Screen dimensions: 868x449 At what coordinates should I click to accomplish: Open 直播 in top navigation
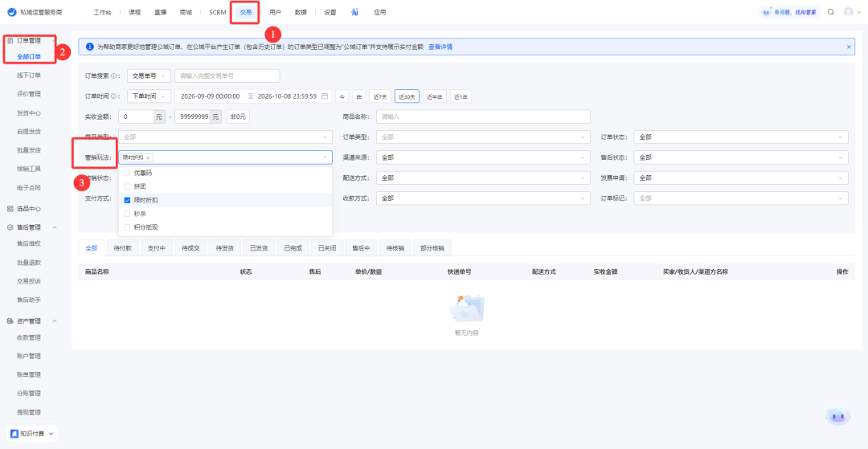[161, 12]
